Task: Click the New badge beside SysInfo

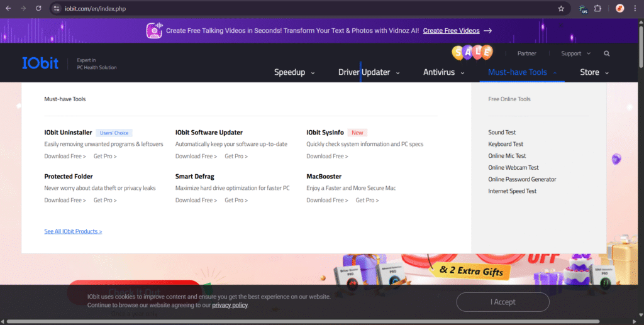Action: pyautogui.click(x=357, y=133)
